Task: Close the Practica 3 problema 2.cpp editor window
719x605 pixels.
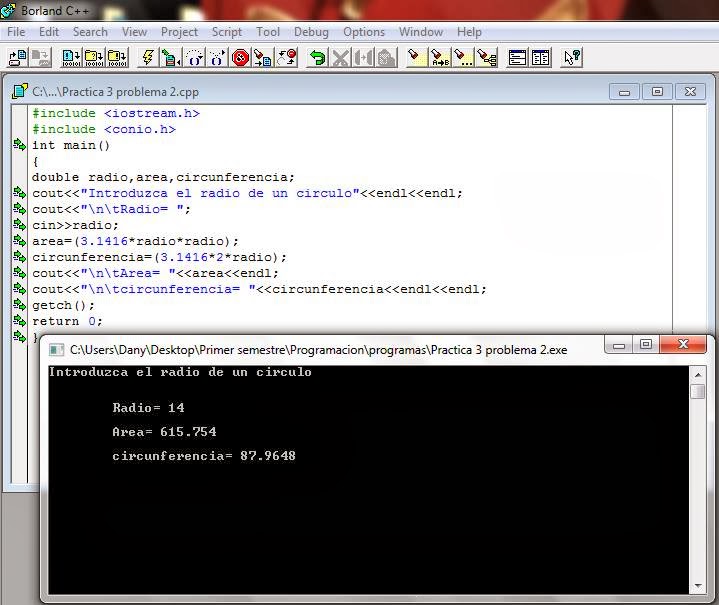Action: (690, 92)
